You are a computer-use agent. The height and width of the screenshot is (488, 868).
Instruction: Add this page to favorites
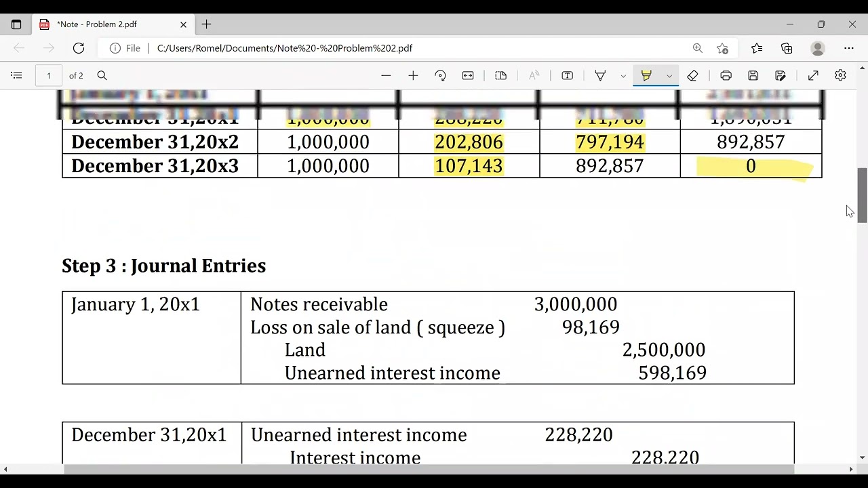pos(723,48)
